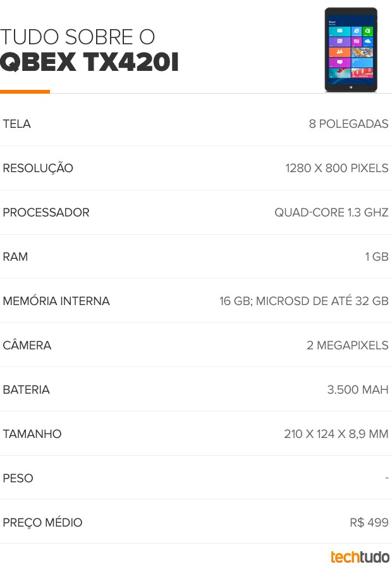Click the QBEX tablet product thumbnail
Viewport: 392px width, 569px height.
[x=351, y=49]
